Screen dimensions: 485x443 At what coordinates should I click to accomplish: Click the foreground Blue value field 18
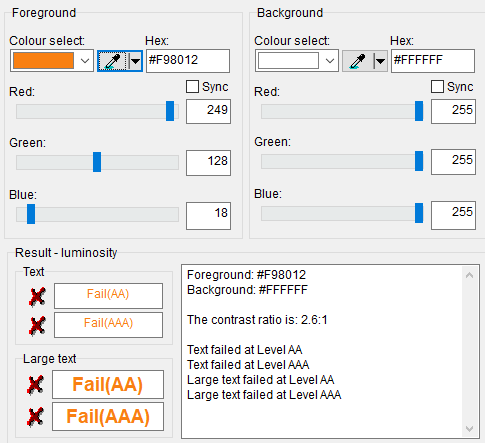tap(208, 216)
